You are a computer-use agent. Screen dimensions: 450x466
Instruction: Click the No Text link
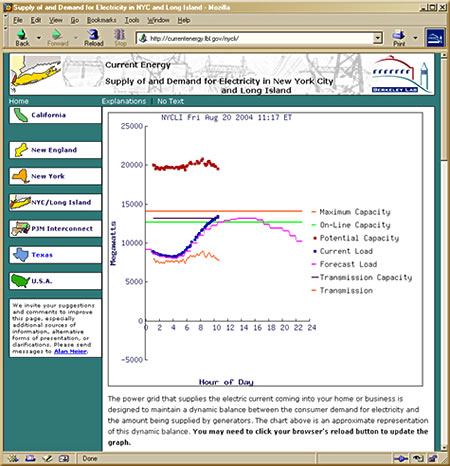coord(170,101)
